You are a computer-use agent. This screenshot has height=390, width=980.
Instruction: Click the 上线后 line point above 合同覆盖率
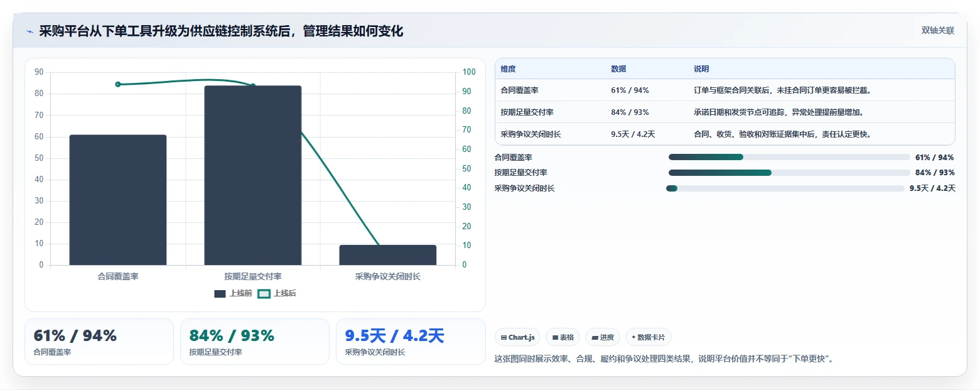pos(118,84)
